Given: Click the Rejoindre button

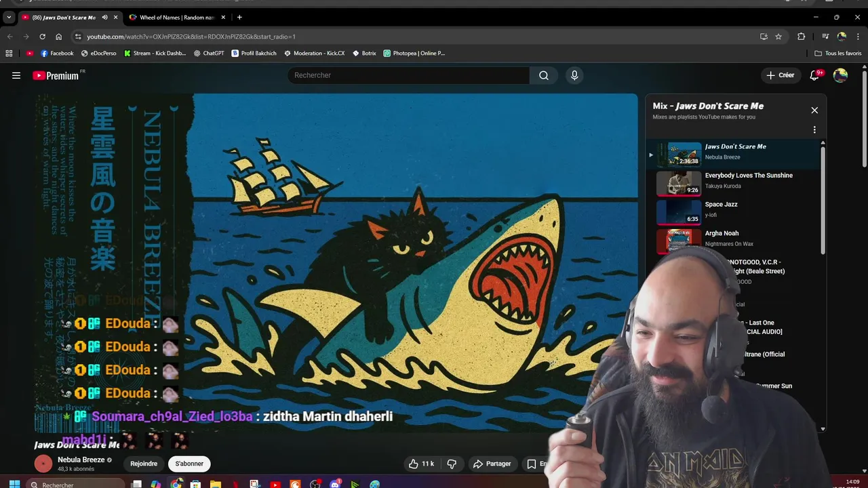Looking at the screenshot, I should pos(144,464).
